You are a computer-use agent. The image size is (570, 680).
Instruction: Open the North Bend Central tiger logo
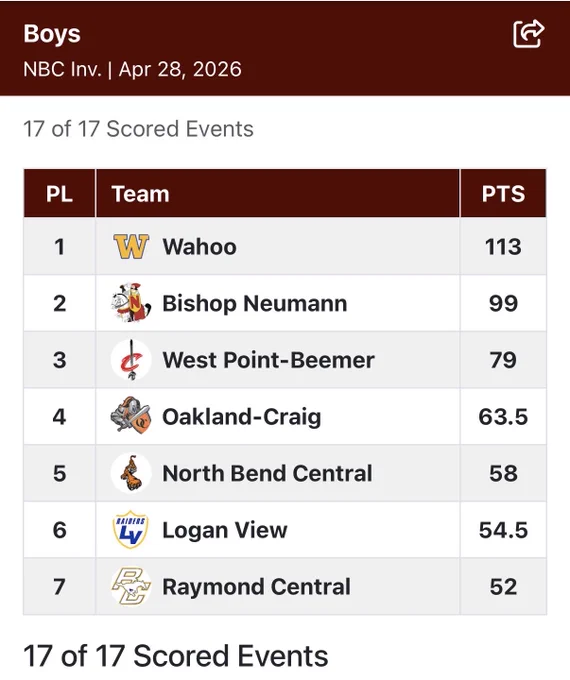tap(131, 473)
